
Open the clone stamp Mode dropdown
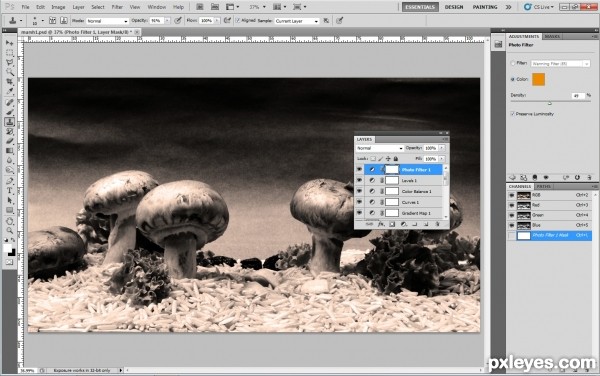point(107,21)
